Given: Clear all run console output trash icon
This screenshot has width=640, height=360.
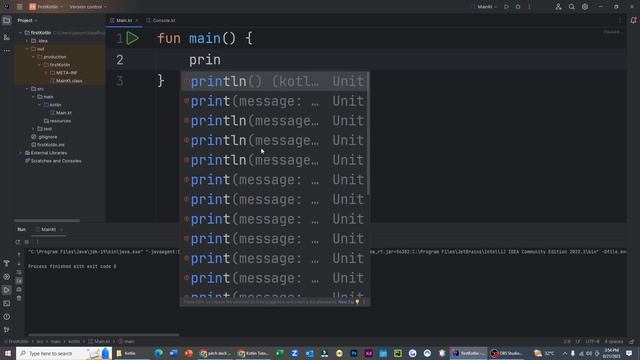Looking at the screenshot, I should pyautogui.click(x=19, y=298).
